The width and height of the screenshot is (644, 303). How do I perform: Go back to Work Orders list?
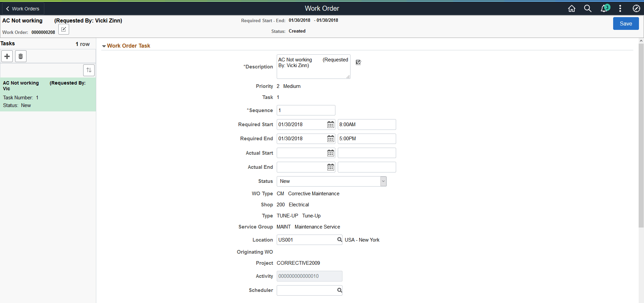[22, 8]
